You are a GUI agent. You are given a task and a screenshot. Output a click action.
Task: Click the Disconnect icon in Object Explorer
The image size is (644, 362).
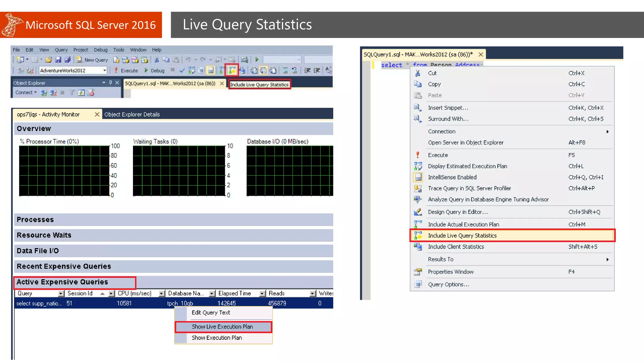pyautogui.click(x=53, y=93)
